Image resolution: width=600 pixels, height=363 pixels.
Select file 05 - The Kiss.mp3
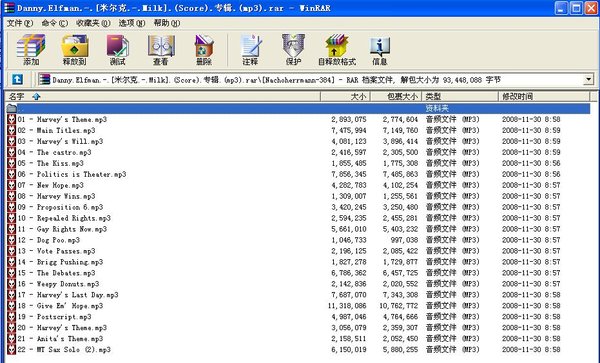click(51, 163)
